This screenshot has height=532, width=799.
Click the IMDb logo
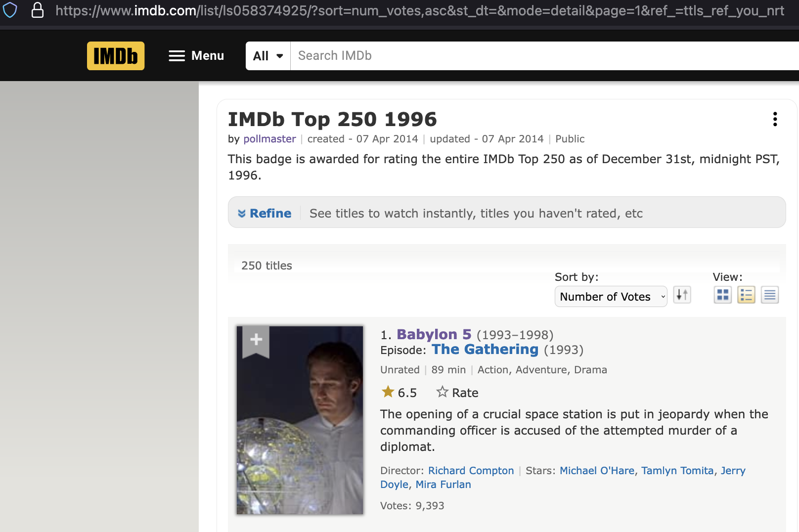[x=115, y=56]
